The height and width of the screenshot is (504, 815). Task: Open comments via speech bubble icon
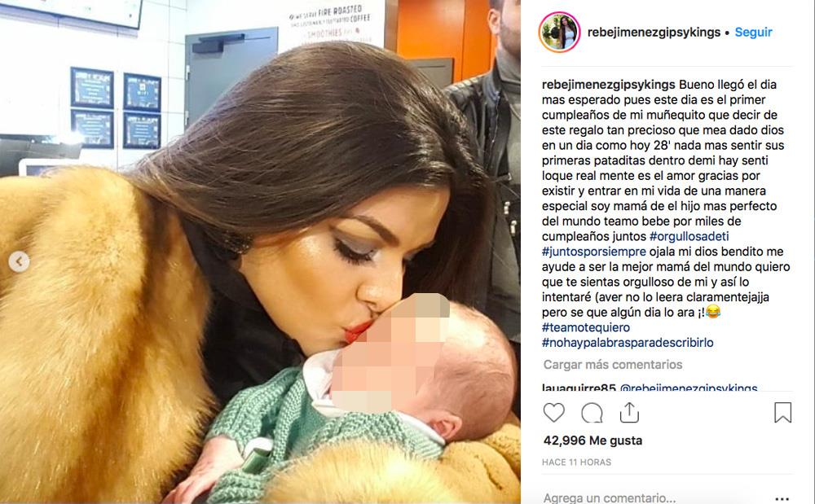pos(592,413)
